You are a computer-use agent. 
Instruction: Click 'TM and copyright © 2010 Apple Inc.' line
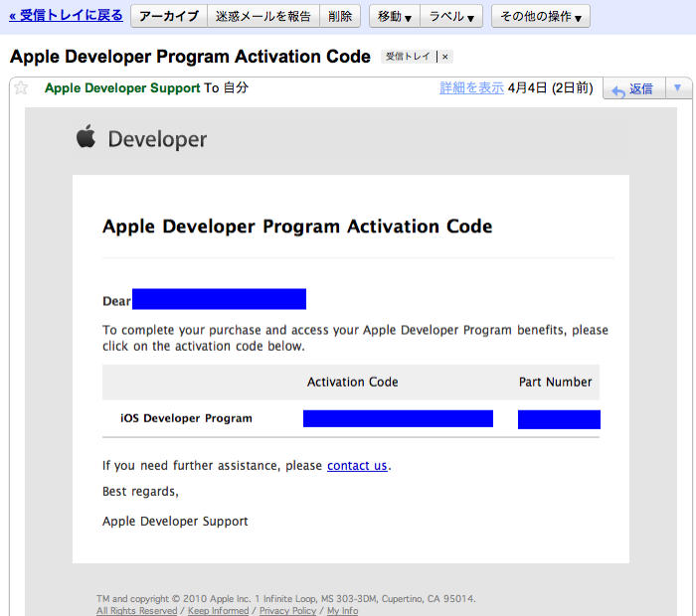point(286,599)
